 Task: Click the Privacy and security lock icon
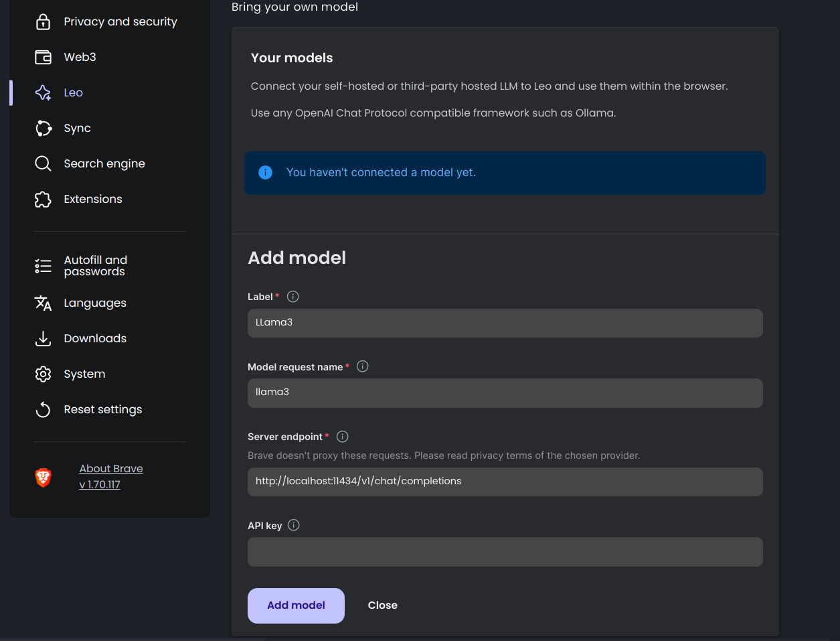[x=43, y=21]
